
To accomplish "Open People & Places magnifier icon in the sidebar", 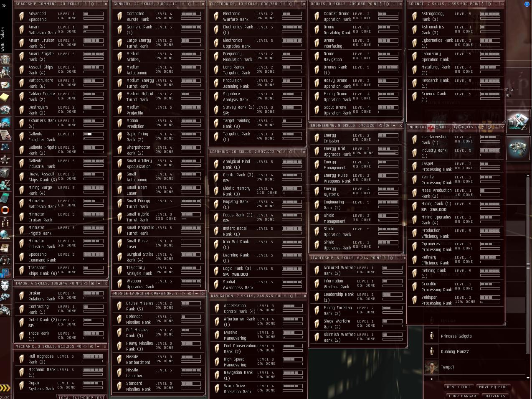I will (x=5, y=72).
